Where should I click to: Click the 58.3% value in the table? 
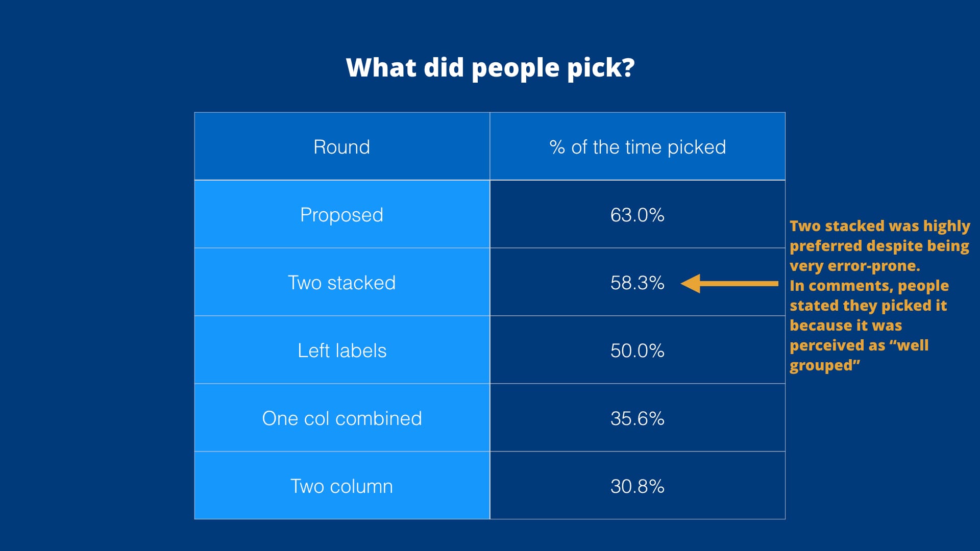tap(637, 283)
